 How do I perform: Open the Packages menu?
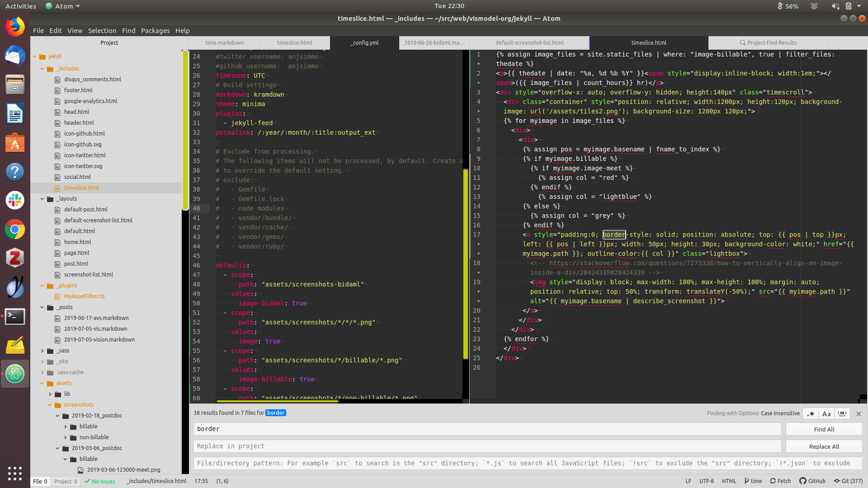tap(155, 31)
